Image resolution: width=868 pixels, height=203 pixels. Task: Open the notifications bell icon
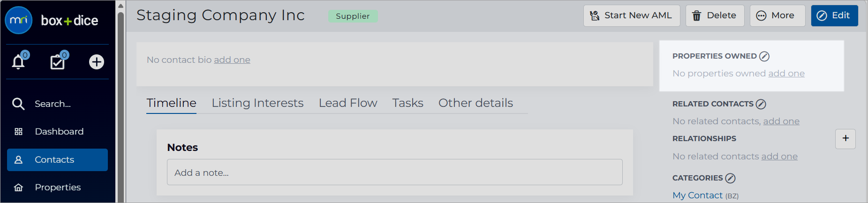(x=18, y=62)
